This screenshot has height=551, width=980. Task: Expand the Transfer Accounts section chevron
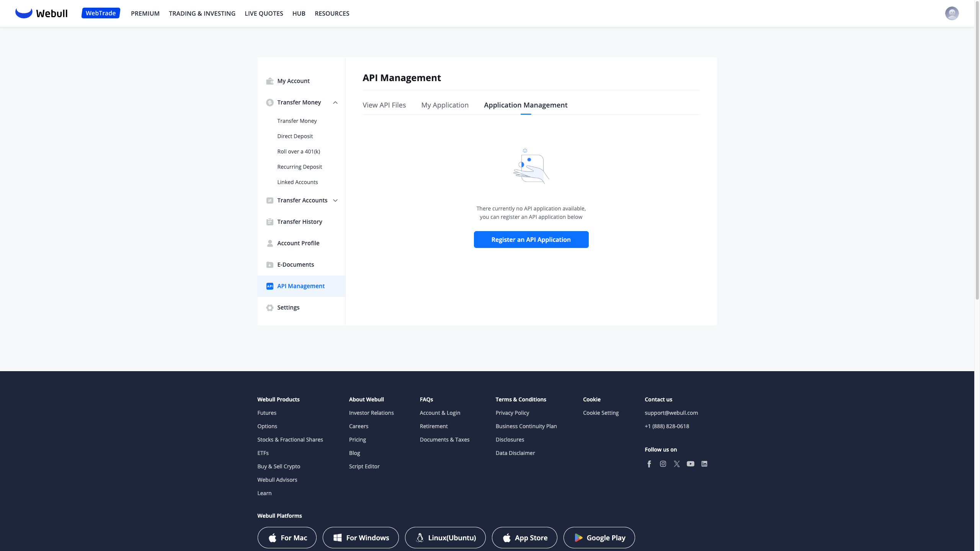click(335, 201)
